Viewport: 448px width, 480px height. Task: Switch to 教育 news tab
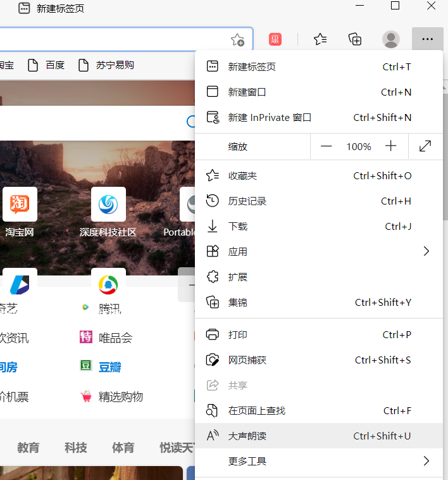[x=28, y=448]
